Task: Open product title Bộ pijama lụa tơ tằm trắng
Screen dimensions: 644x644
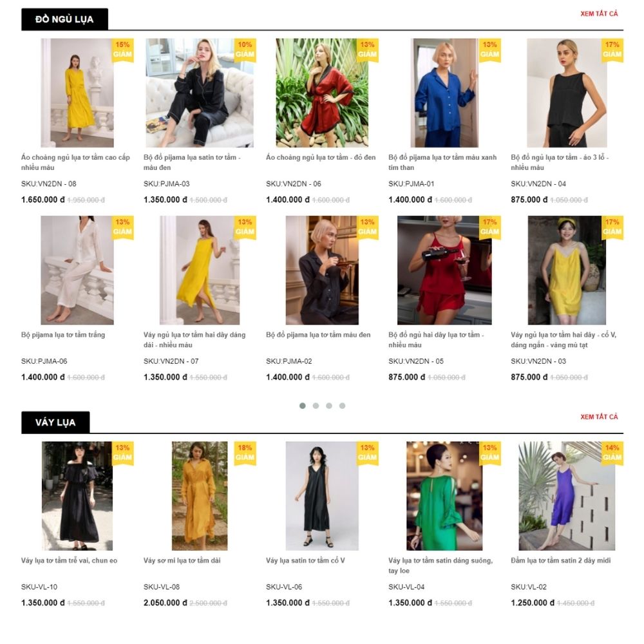Action: [x=63, y=335]
